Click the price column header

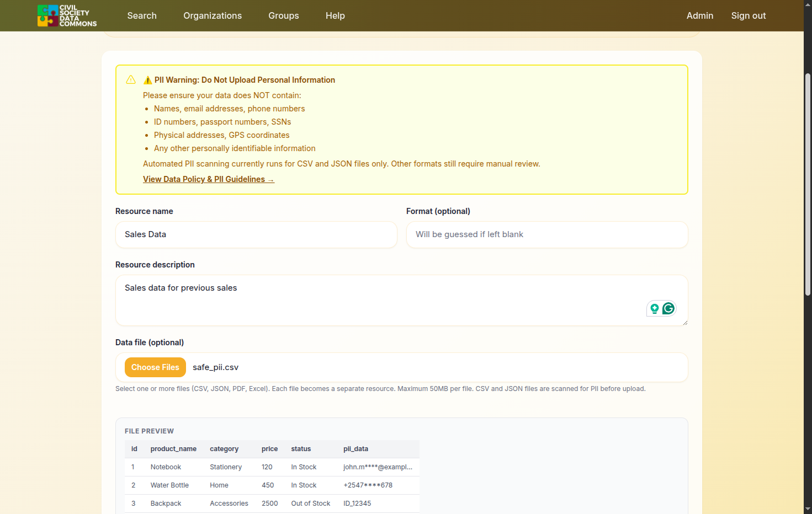point(269,449)
